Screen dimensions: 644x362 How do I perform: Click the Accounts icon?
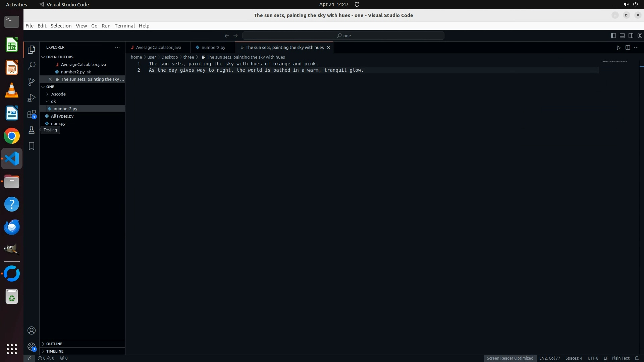[x=32, y=330]
